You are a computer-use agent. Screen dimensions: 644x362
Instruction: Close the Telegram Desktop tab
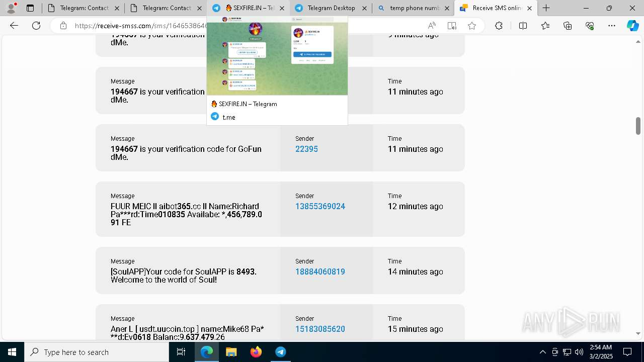364,8
